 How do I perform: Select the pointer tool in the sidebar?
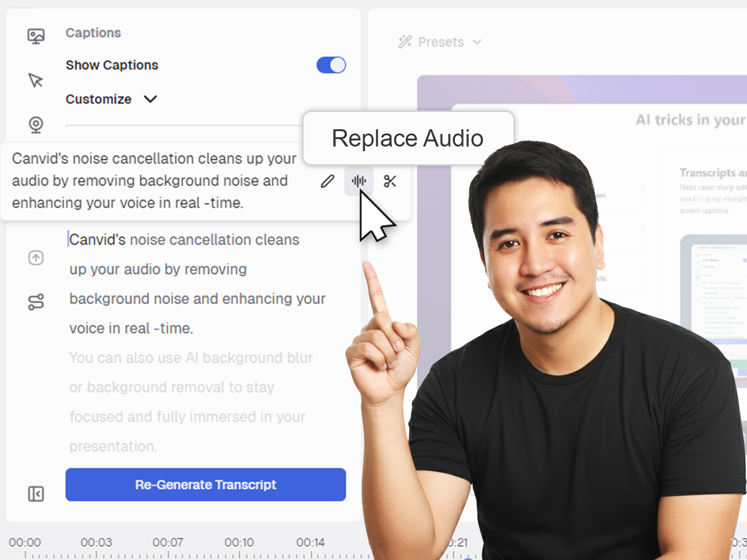[36, 80]
